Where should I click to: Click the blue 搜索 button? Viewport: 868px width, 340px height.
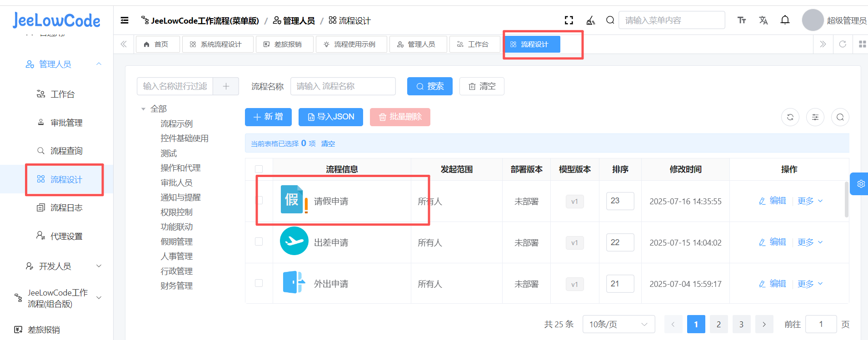(429, 86)
